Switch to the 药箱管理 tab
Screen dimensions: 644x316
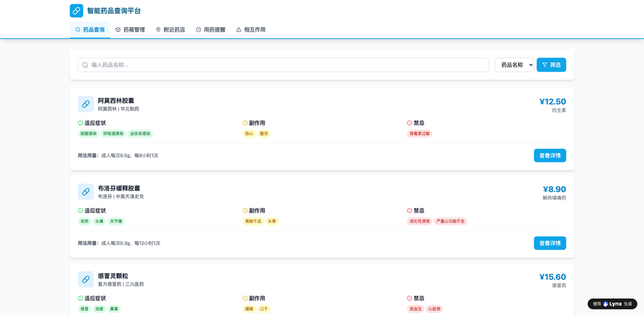(130, 30)
